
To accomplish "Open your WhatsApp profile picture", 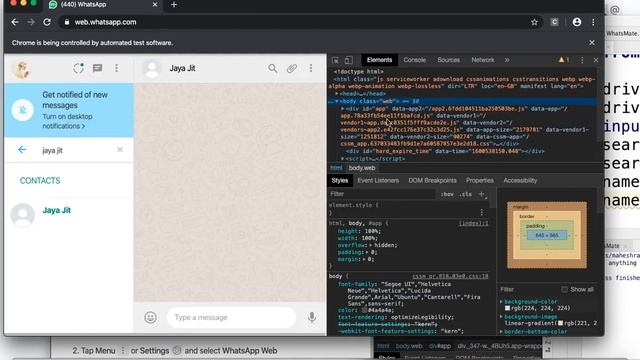I will pyautogui.click(x=22, y=69).
